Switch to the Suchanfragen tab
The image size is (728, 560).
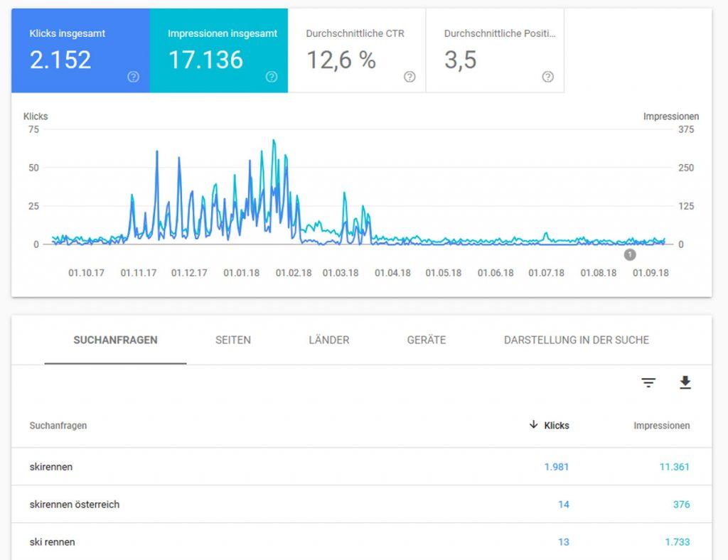coord(116,340)
